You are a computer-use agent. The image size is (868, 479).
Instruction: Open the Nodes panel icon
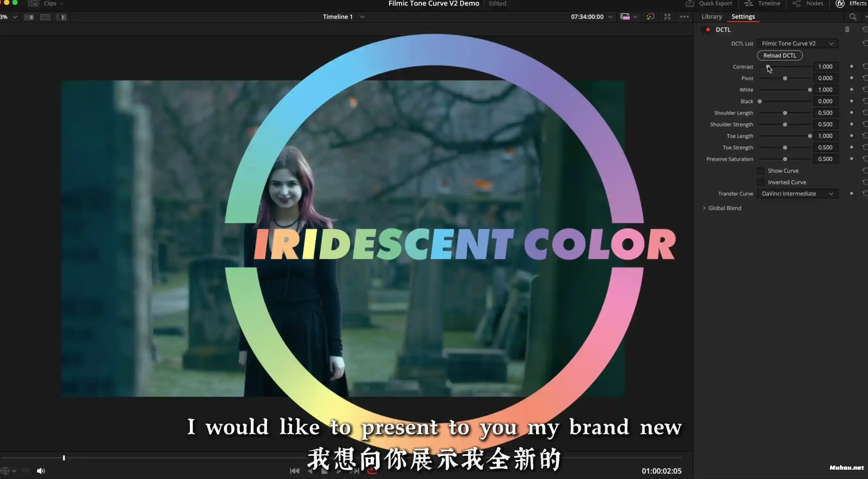pos(796,4)
